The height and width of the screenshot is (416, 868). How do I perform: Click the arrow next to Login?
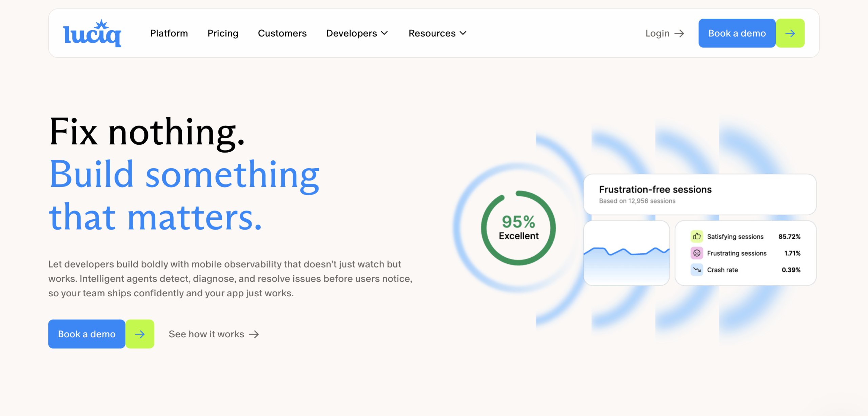click(x=679, y=33)
